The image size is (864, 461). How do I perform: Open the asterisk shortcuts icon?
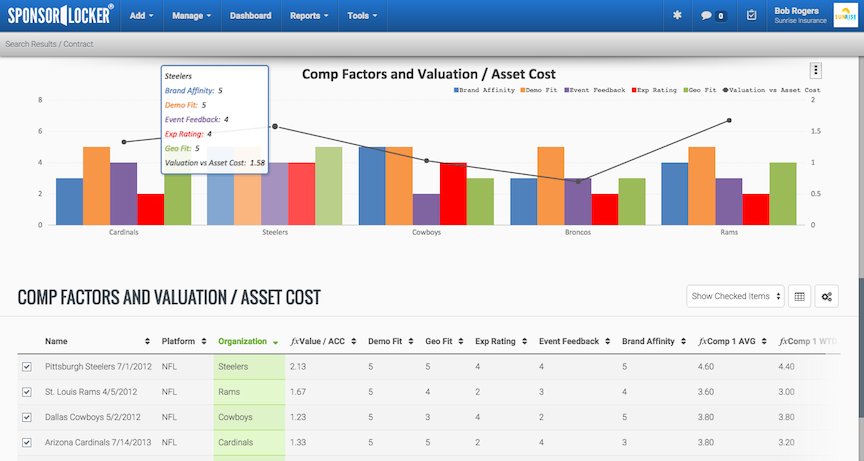tap(677, 15)
